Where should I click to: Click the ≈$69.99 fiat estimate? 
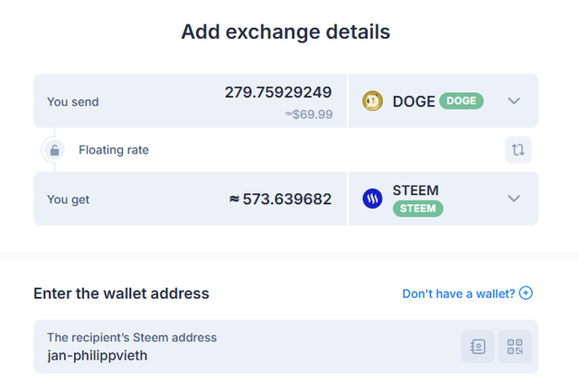click(x=310, y=114)
